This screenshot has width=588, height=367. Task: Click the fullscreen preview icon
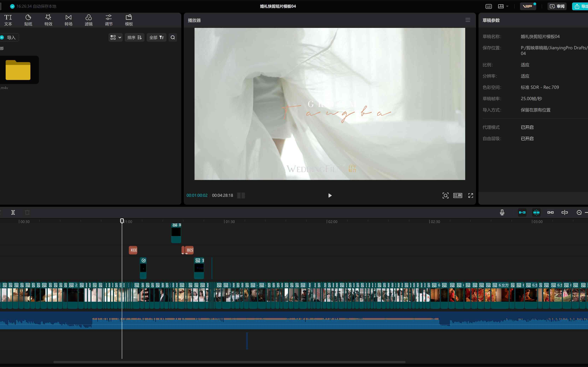[x=471, y=195]
